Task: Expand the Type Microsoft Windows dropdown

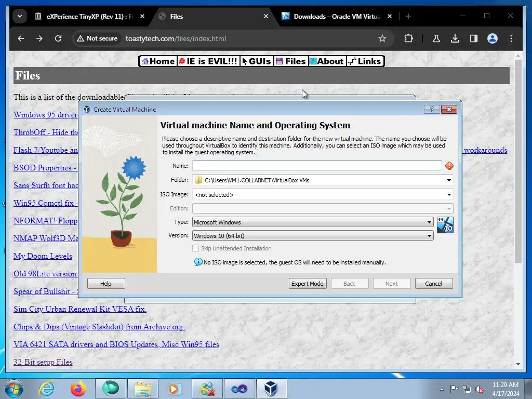Action: (x=313, y=222)
